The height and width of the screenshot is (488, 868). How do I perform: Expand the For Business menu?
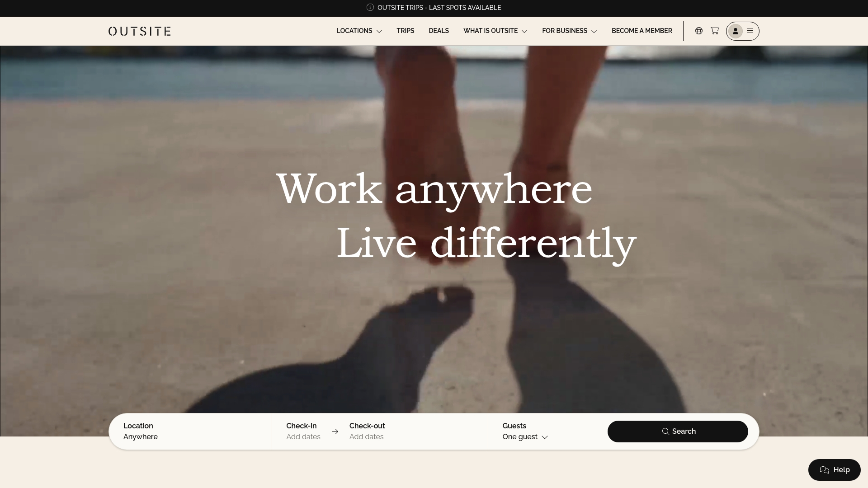point(570,31)
